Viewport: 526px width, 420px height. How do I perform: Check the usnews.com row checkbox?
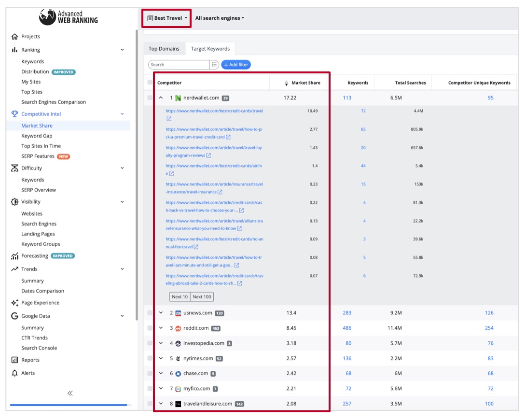tap(150, 313)
